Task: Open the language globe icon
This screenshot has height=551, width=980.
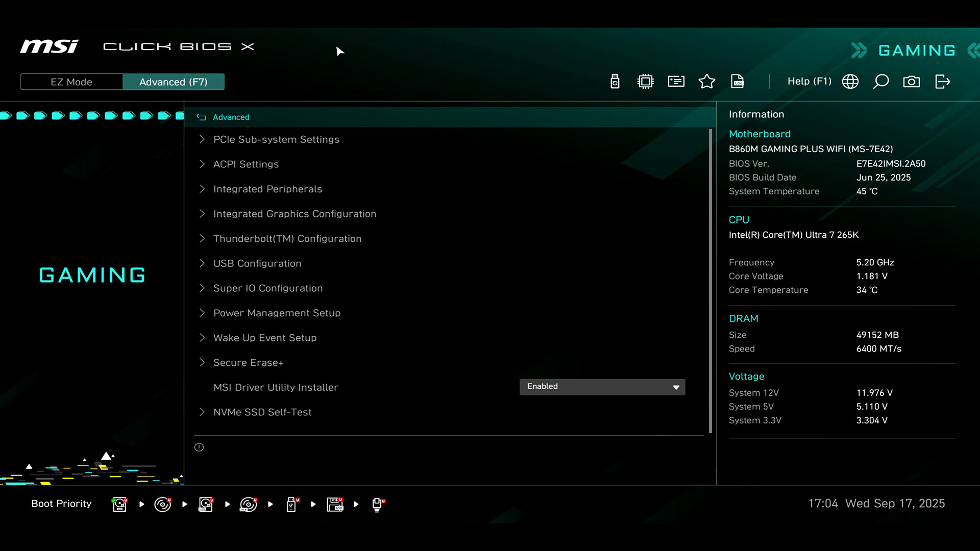Action: pos(850,82)
